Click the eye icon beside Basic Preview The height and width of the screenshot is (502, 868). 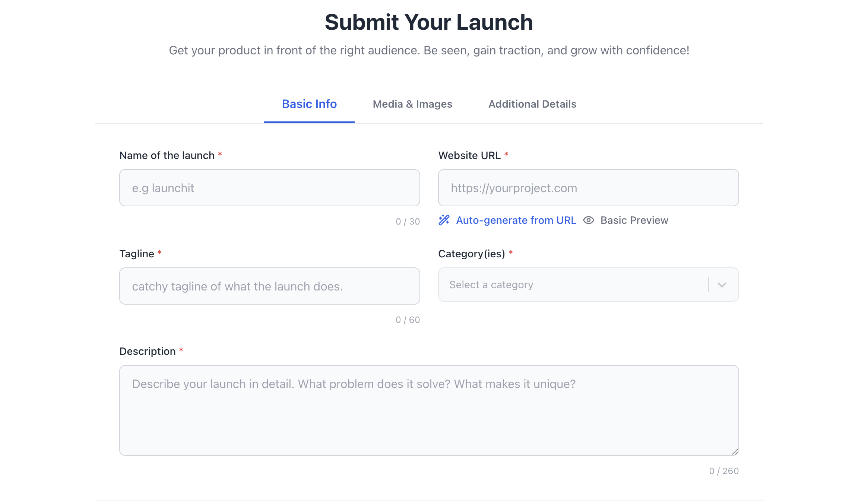click(x=588, y=220)
